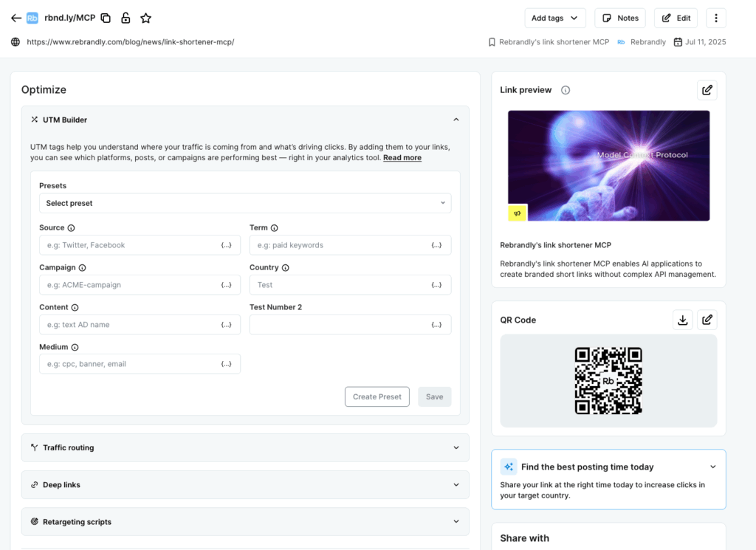Click the Jul 11, 2025 date
This screenshot has height=550, width=756.
(705, 42)
